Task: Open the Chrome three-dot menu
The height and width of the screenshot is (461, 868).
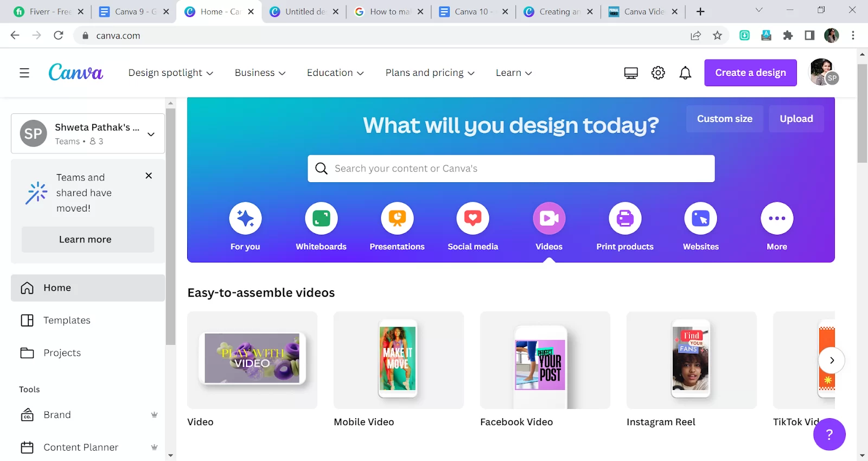Action: (x=853, y=35)
